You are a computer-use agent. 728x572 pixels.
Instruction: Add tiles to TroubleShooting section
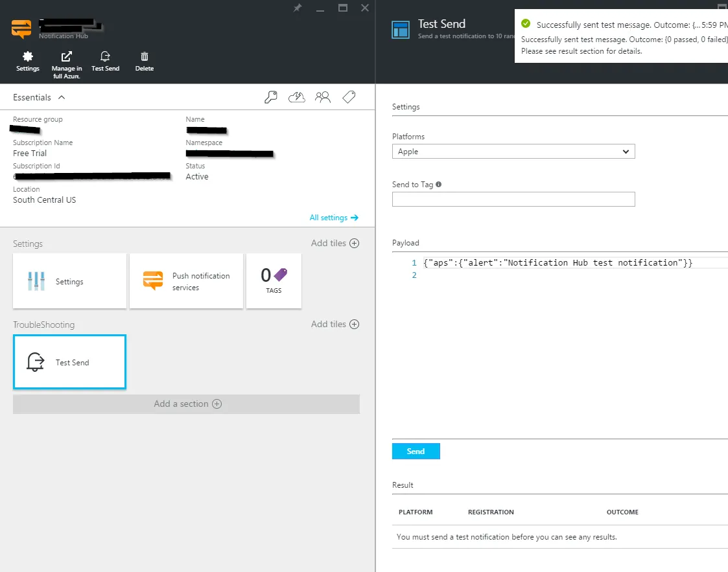pos(335,325)
